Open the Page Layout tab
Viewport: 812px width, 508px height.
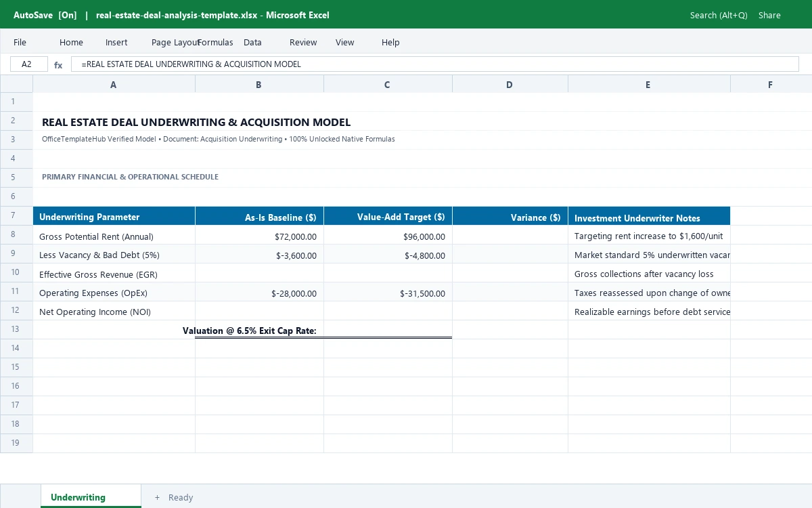(175, 42)
